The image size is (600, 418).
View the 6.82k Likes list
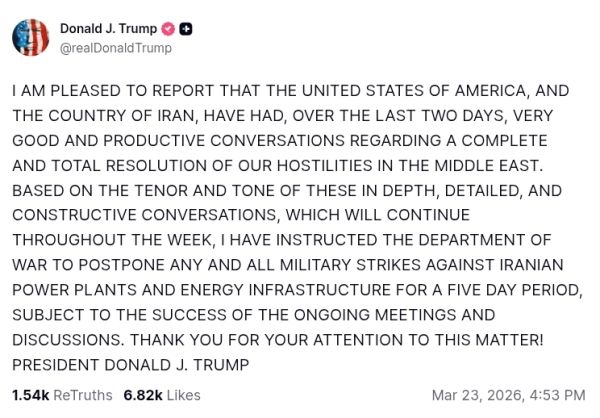click(161, 394)
